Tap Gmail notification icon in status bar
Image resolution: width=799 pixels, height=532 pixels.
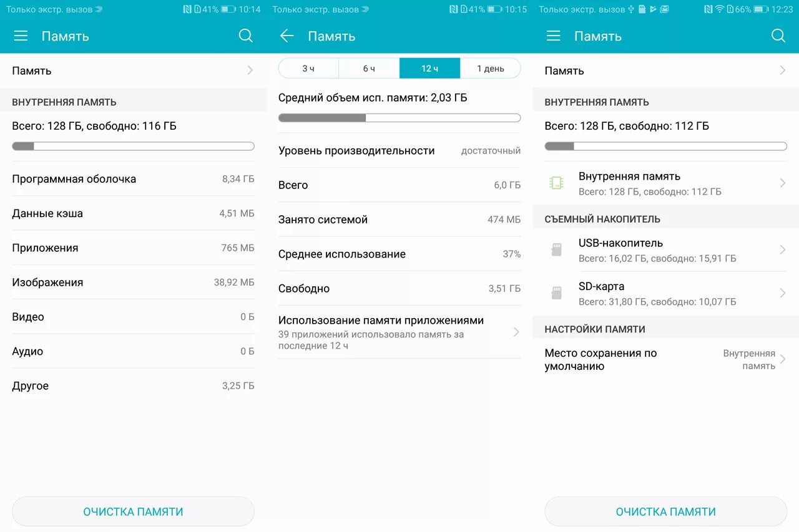pyautogui.click(x=664, y=9)
